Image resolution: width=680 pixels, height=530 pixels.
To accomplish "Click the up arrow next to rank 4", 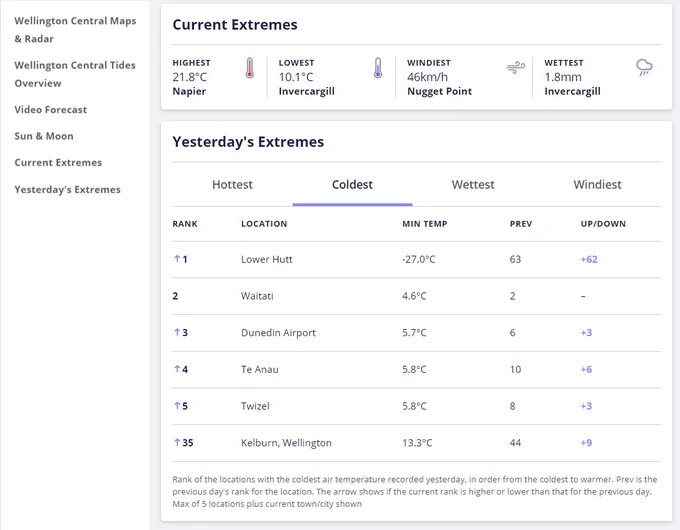I will 177,369.
